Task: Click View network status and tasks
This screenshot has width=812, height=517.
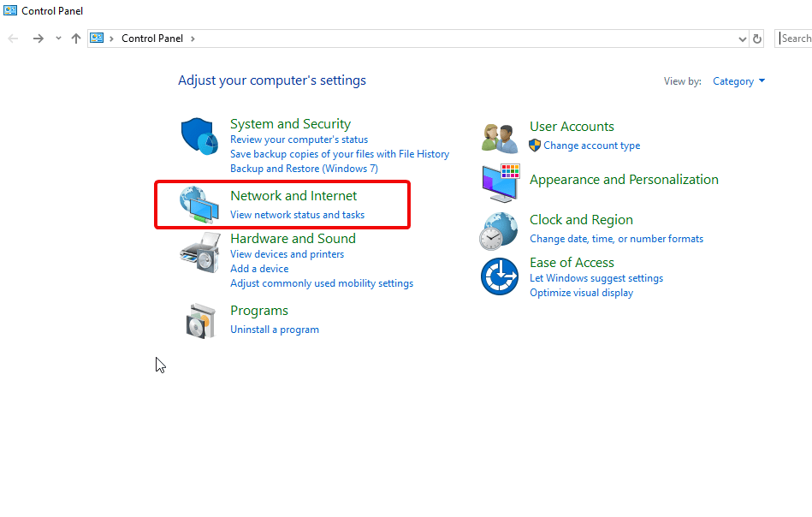Action: click(297, 215)
